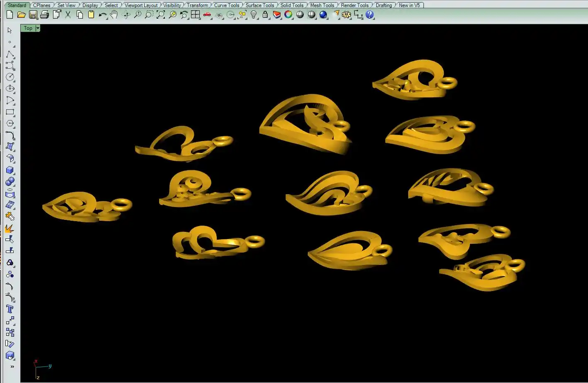Open Options with the gear icon
Screen dimensions: 588x383
pos(346,15)
